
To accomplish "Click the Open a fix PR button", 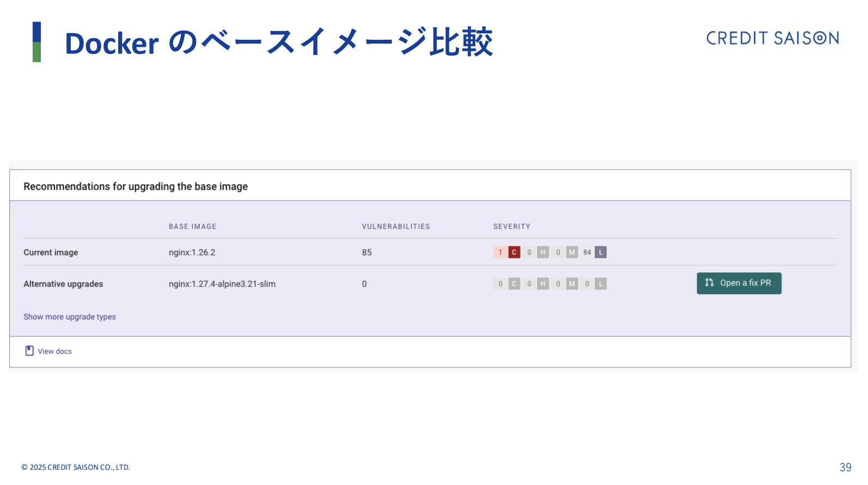I will 739,283.
